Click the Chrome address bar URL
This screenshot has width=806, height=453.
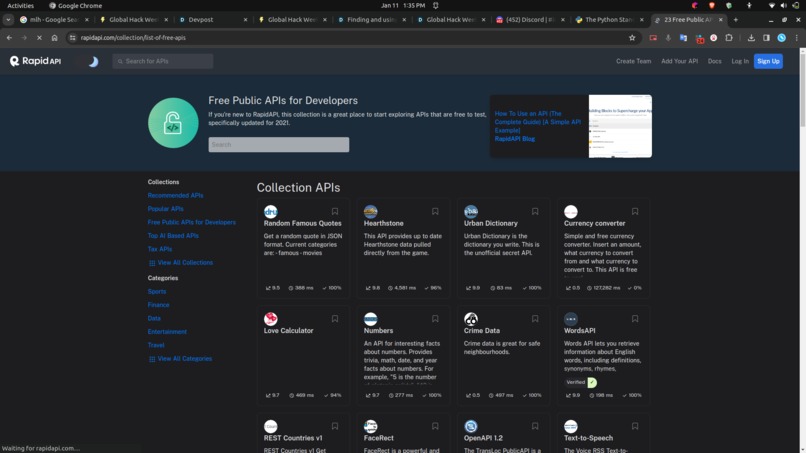click(x=133, y=38)
